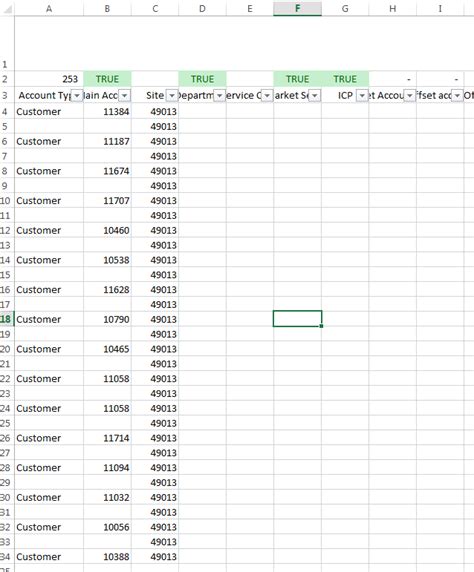Click the dash cell in row 2, column H
The width and height of the screenshot is (474, 572).
tap(393, 79)
